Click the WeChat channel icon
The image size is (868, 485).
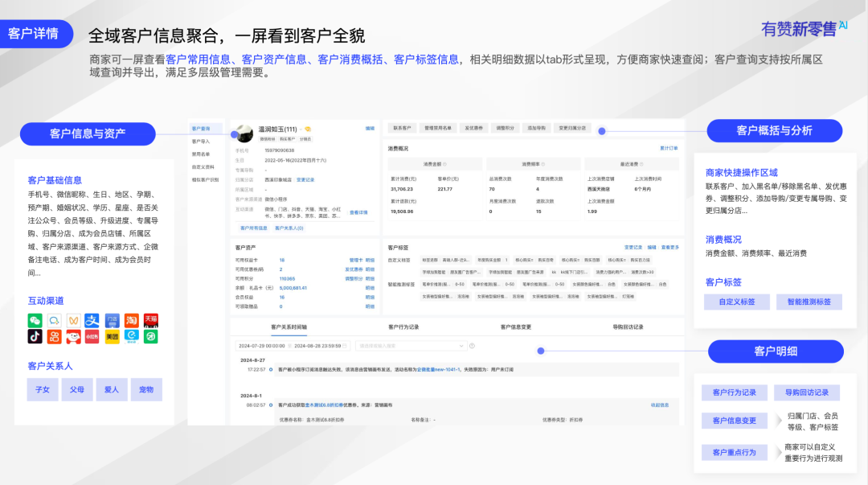click(35, 320)
